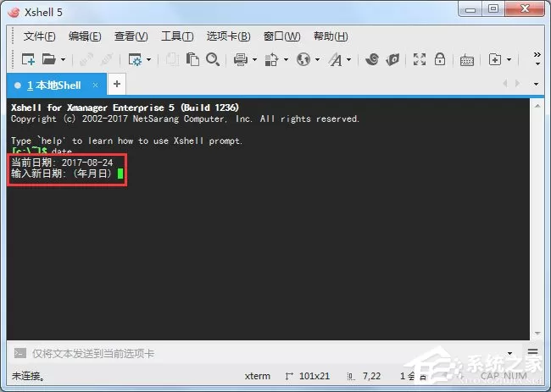Click the terminal scrollbar up arrow

point(537,106)
